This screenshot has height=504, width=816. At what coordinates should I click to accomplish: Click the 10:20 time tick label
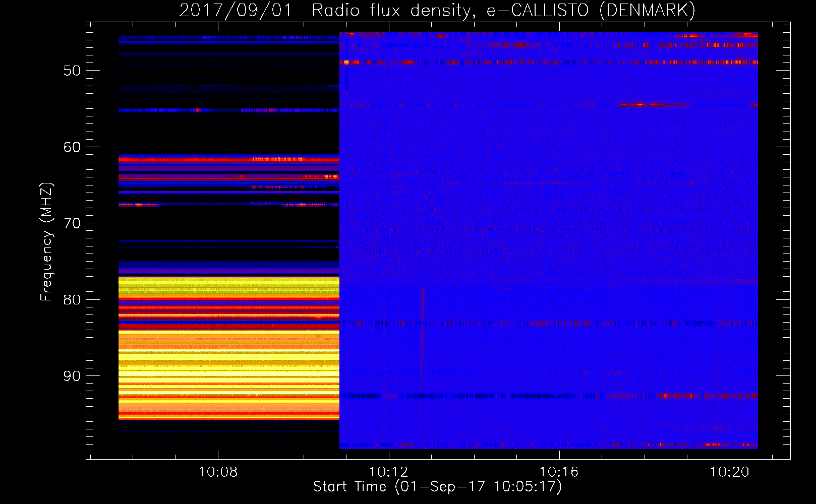click(730, 472)
